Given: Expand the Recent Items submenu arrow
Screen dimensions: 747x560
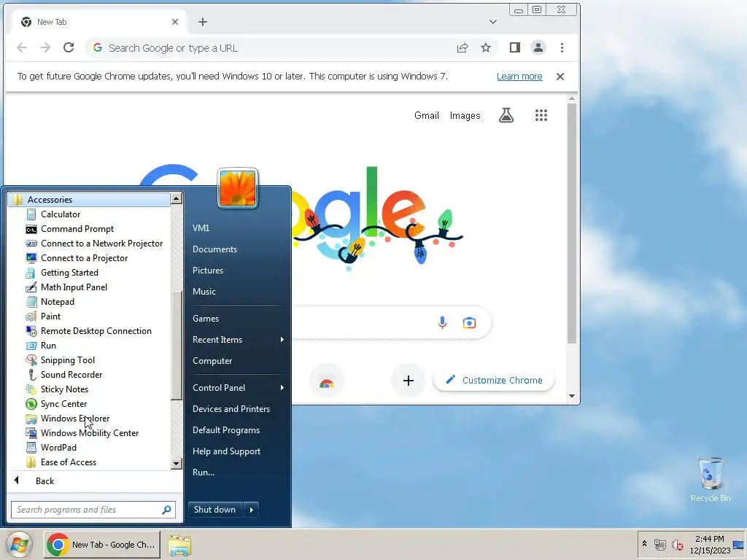Looking at the screenshot, I should tap(282, 340).
